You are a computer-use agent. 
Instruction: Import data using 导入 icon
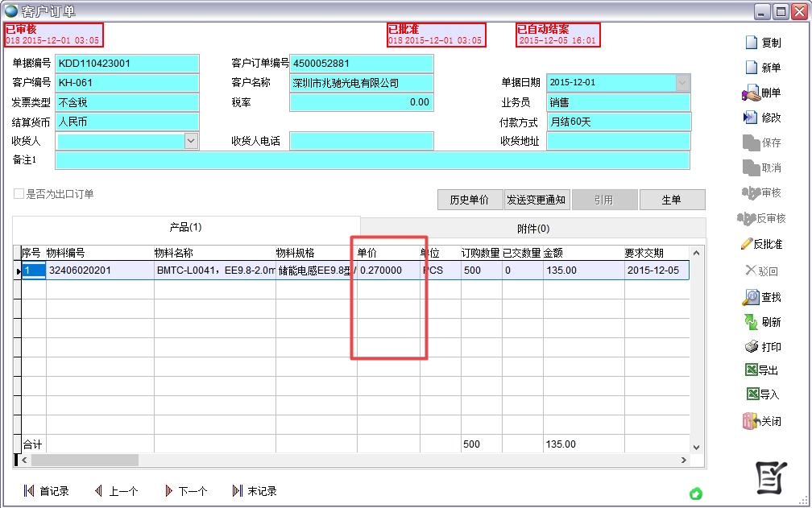pyautogui.click(x=751, y=394)
